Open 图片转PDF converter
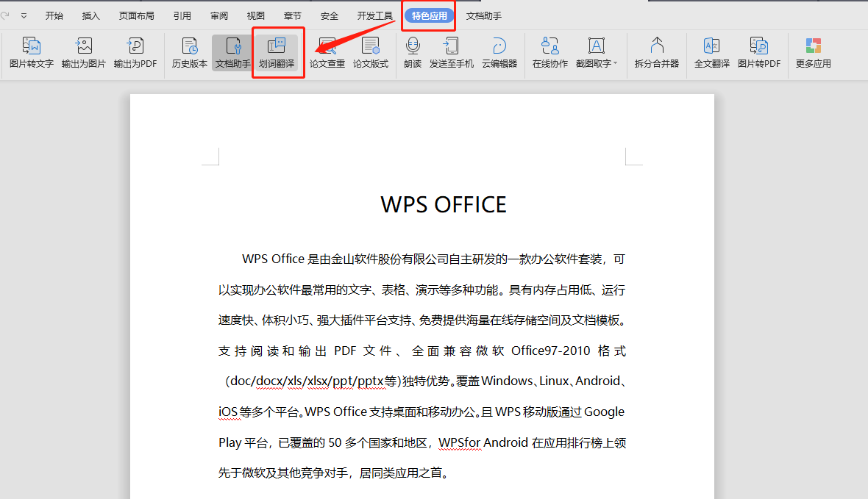 [759, 53]
